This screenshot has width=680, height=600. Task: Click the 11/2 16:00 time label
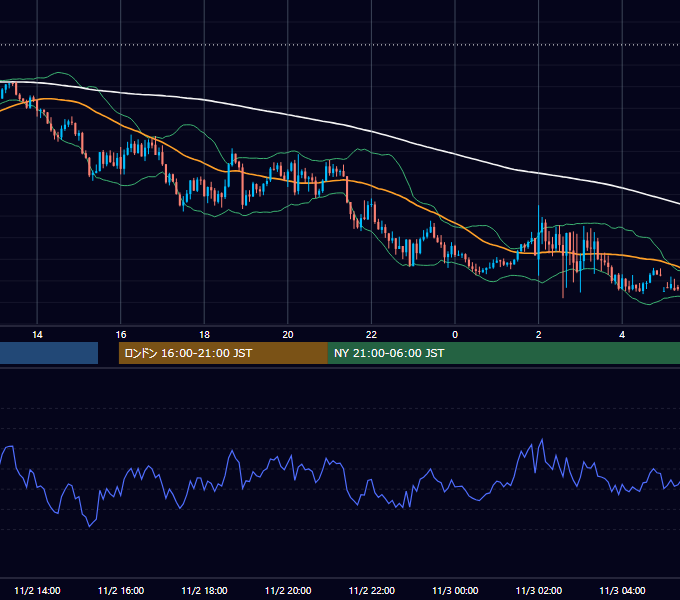click(x=121, y=590)
